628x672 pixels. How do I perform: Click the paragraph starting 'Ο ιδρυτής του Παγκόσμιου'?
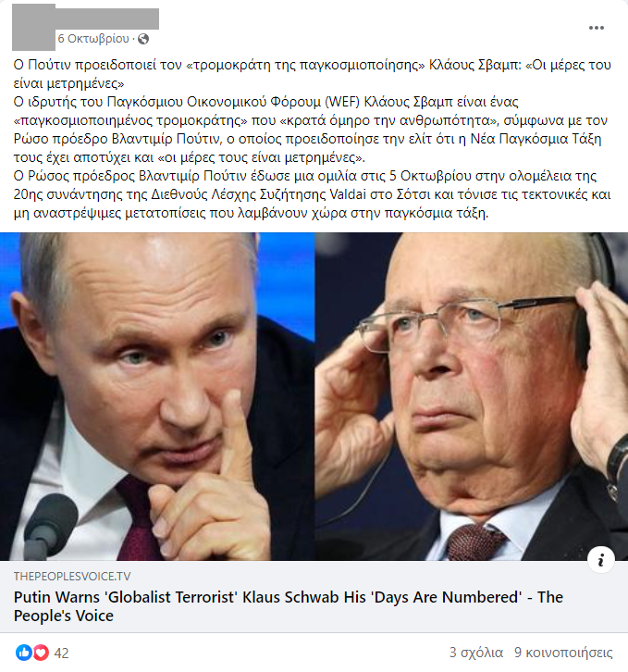(x=311, y=130)
